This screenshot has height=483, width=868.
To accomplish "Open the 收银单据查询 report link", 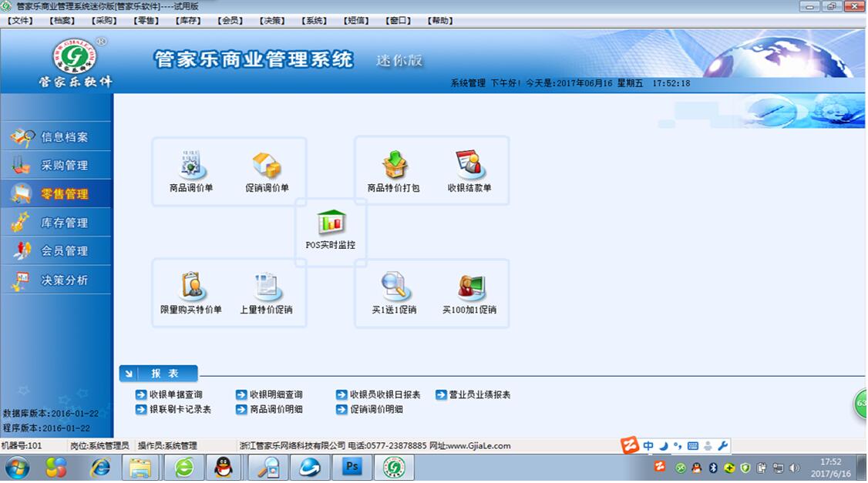I will [x=170, y=394].
